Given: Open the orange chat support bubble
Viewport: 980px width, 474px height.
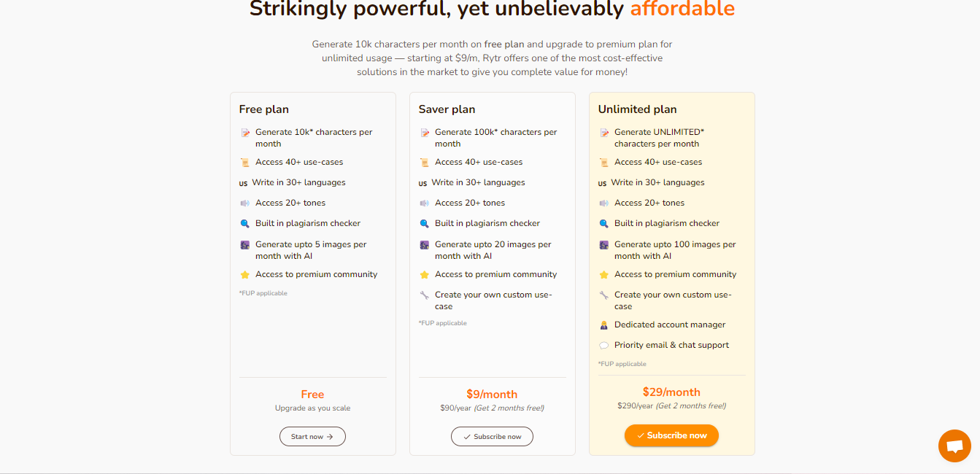Looking at the screenshot, I should click(x=954, y=446).
